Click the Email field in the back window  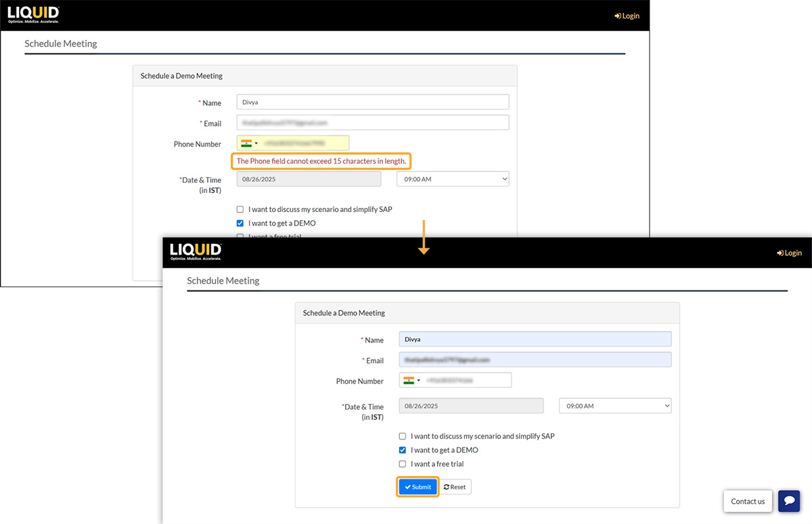373,123
